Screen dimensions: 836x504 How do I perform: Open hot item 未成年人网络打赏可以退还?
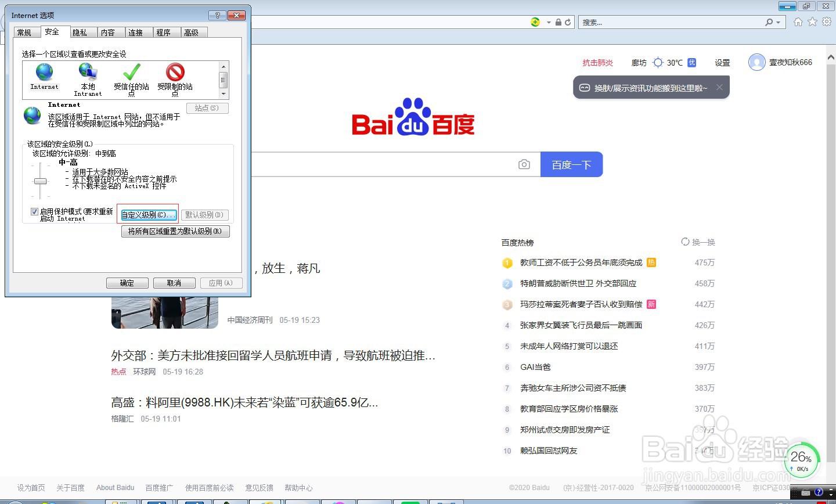point(569,346)
